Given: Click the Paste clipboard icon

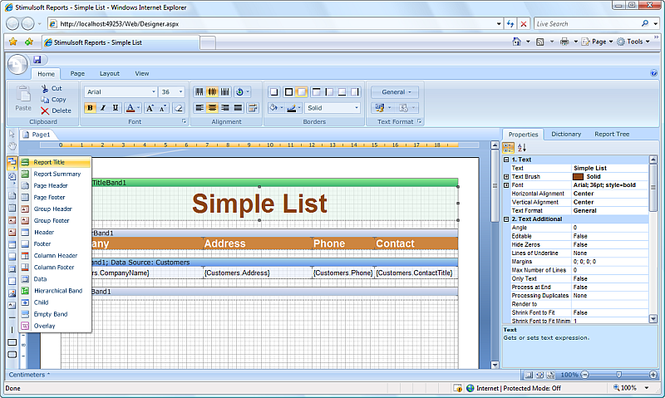Looking at the screenshot, I should coord(23,94).
